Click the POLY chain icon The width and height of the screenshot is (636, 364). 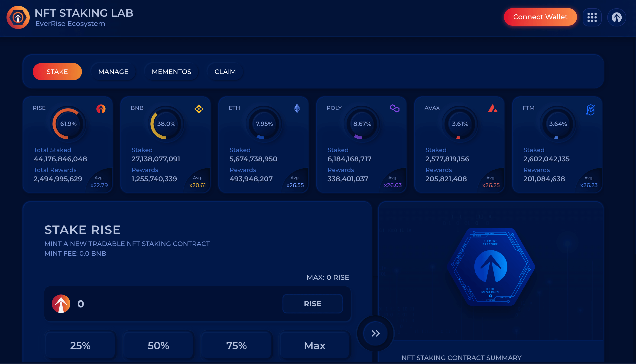coord(394,108)
